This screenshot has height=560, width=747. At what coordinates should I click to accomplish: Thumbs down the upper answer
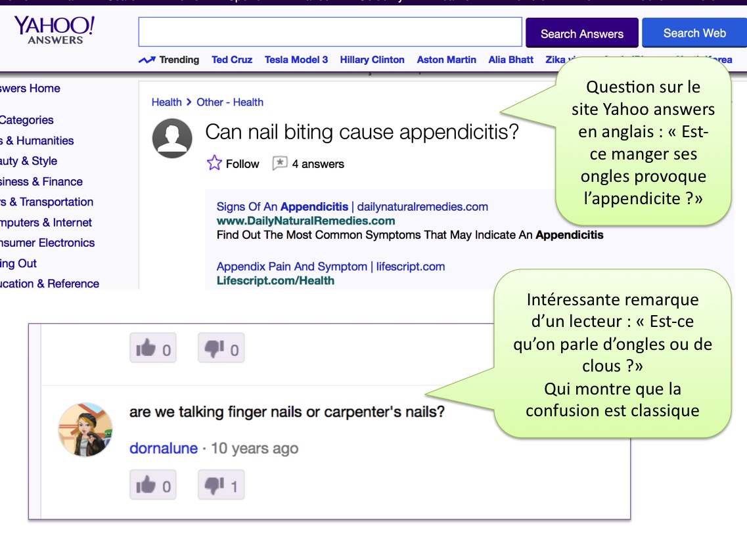coord(221,348)
